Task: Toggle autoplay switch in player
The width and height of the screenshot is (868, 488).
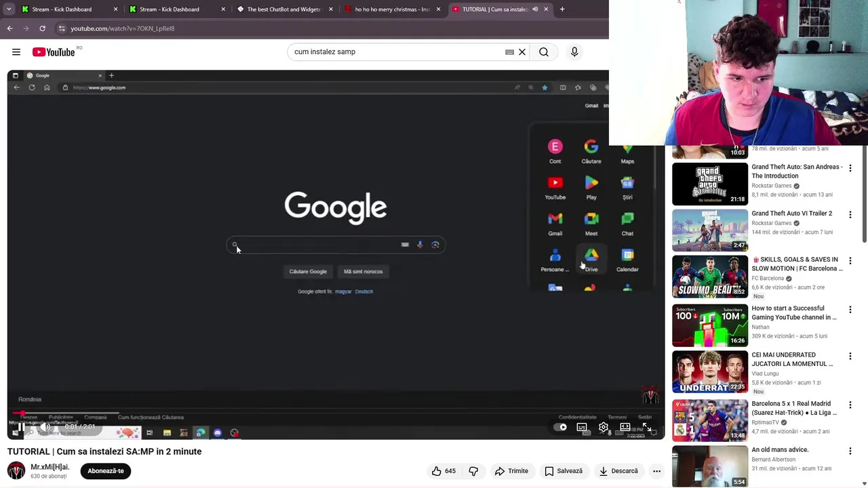Action: pos(560,427)
